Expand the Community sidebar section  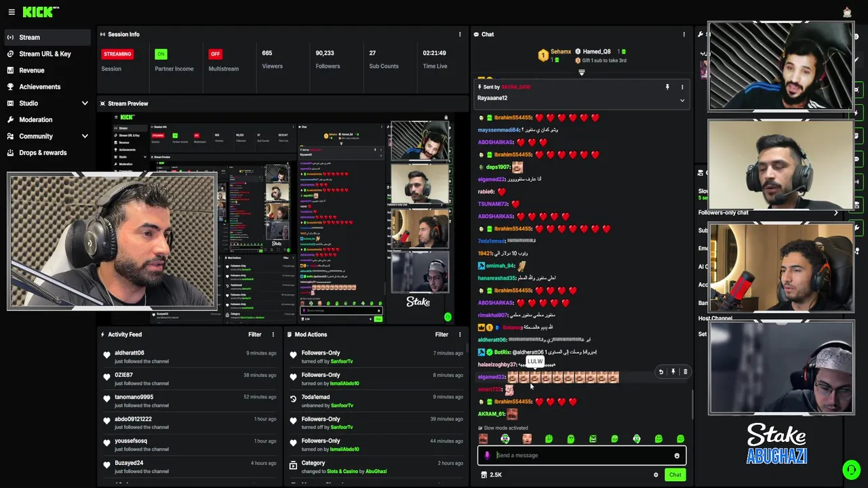click(x=85, y=136)
